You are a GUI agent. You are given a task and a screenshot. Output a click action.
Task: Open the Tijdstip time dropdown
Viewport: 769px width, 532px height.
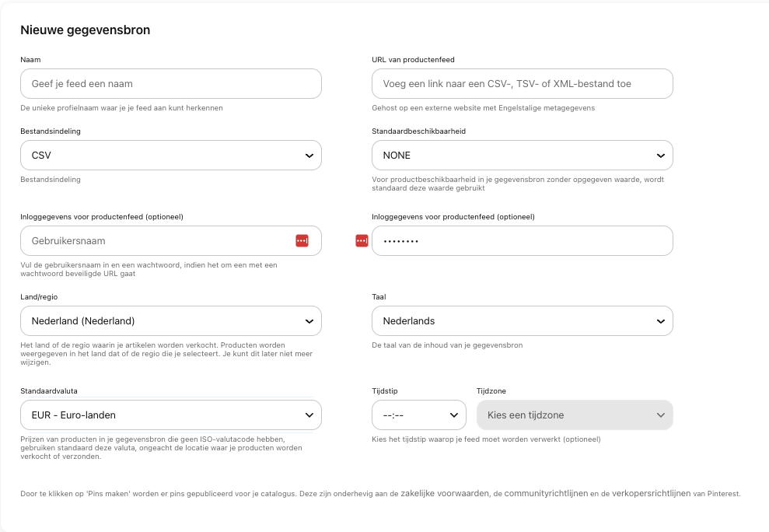pos(418,415)
